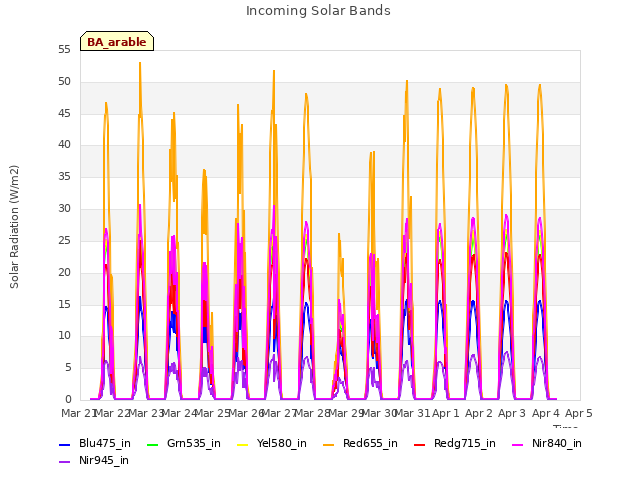Toggle the Grn535_in legend entry
Screen dimensions: 640x480
tap(184, 444)
